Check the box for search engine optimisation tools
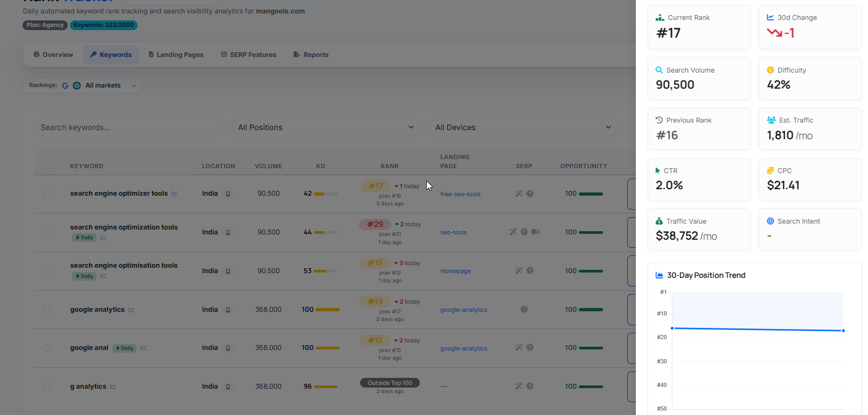 (x=47, y=271)
